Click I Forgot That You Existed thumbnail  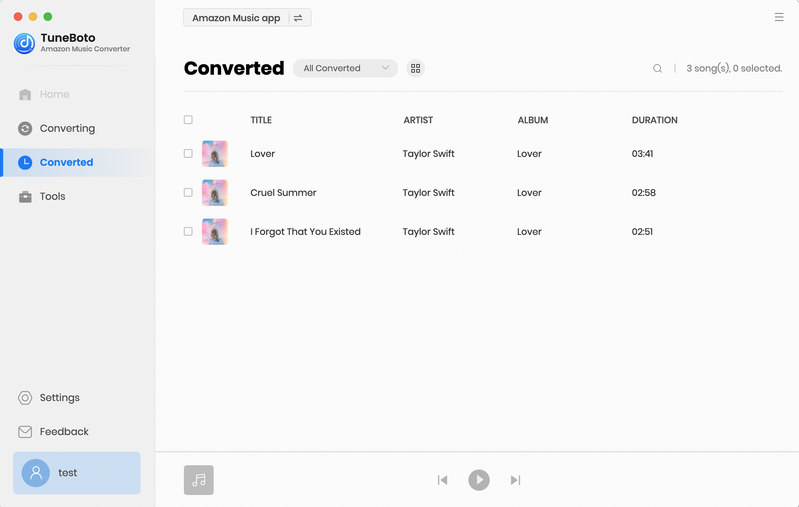pos(215,232)
